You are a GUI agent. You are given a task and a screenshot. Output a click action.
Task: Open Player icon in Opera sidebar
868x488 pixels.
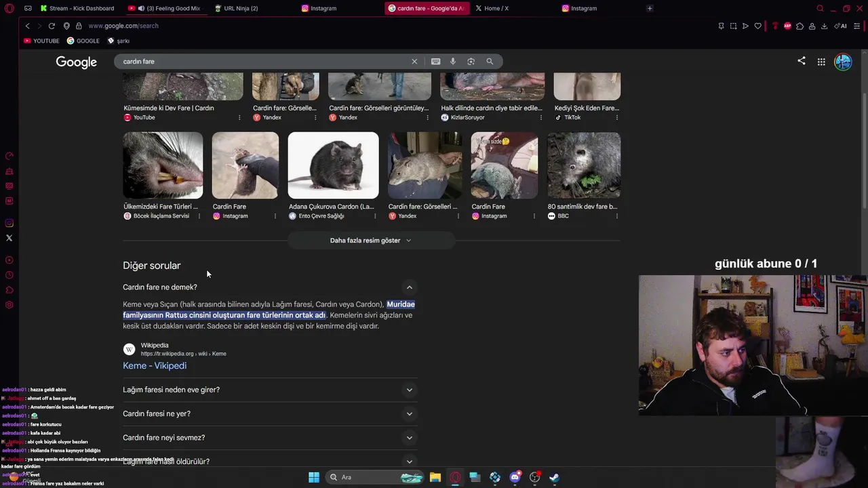[9, 260]
